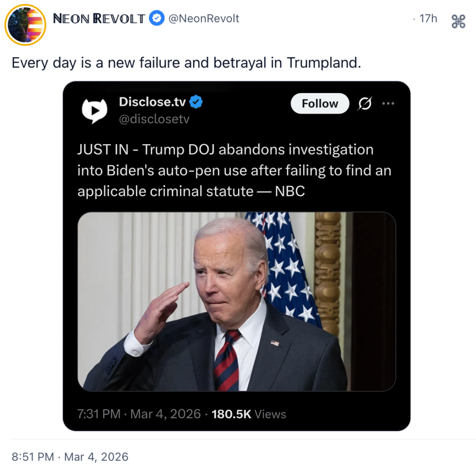Follow the Disclose.tv account
Screen dimensions: 476x469
[320, 104]
